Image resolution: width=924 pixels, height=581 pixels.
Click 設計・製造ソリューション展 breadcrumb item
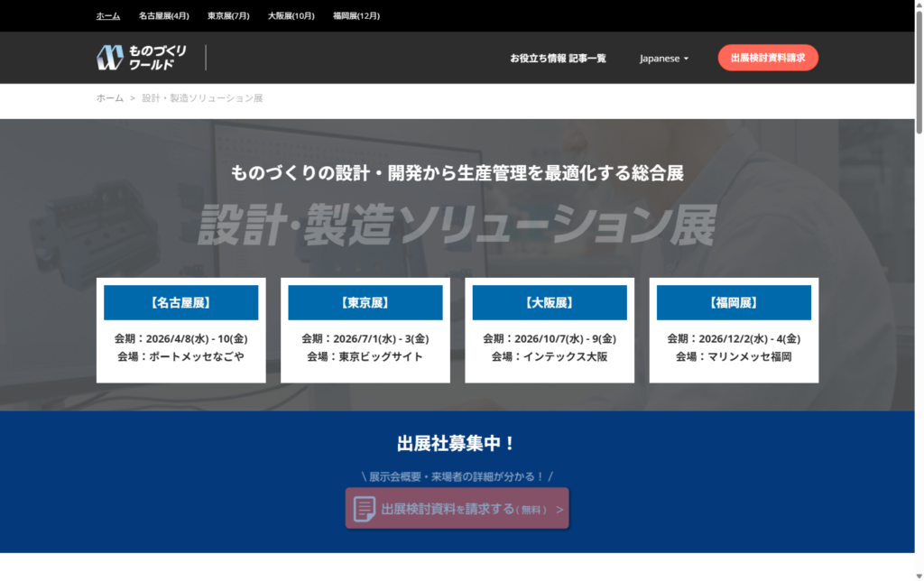point(202,98)
